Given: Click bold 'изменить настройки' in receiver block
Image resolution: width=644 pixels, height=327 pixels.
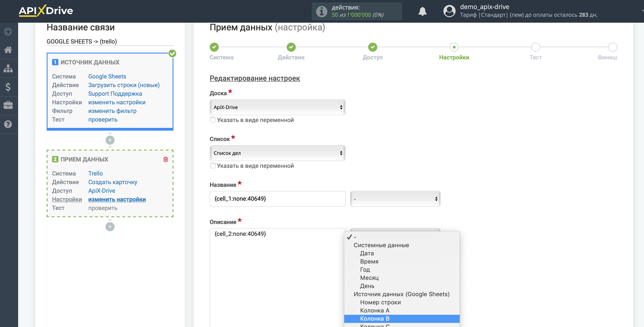Looking at the screenshot, I should 117,200.
